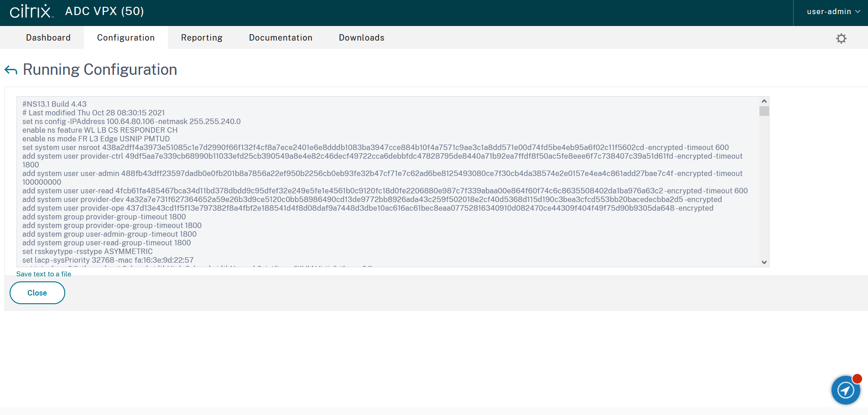
Task: Click the 'Last modified Thu Oct 28' line
Action: 94,113
